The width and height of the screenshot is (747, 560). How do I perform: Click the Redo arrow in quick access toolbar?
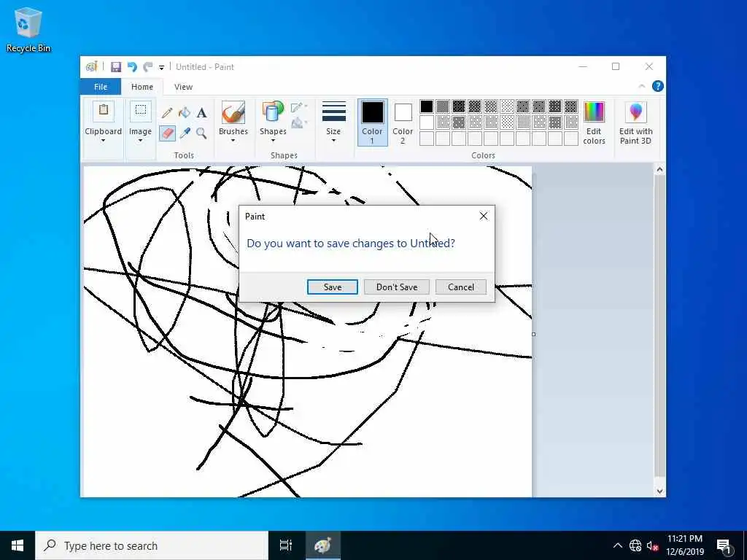[x=148, y=67]
